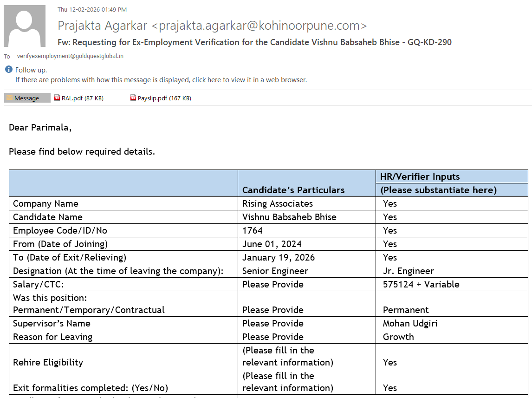532x398 pixels.
Task: Click the PDF icon beside Payslip.pdf
Action: click(x=133, y=98)
